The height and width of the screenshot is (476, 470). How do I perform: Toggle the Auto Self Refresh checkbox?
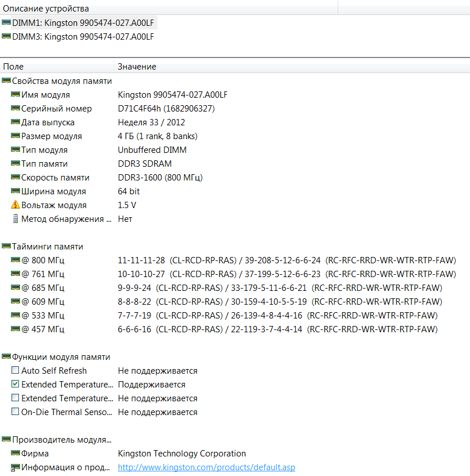15,370
